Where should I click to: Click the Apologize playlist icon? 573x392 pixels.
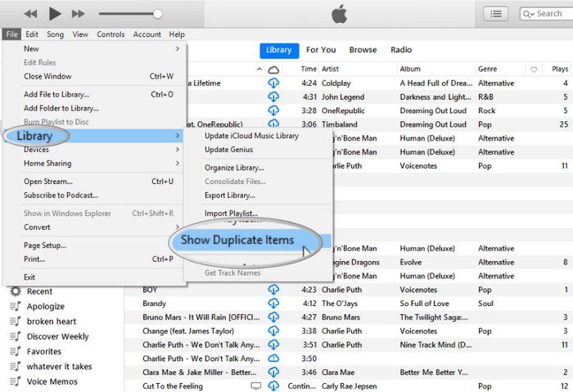click(x=15, y=306)
